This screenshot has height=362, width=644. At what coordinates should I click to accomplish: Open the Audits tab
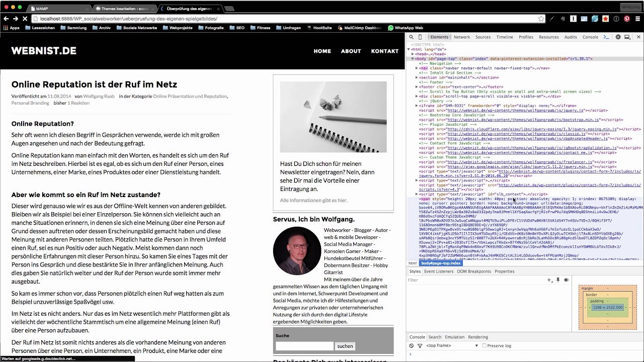click(x=571, y=37)
